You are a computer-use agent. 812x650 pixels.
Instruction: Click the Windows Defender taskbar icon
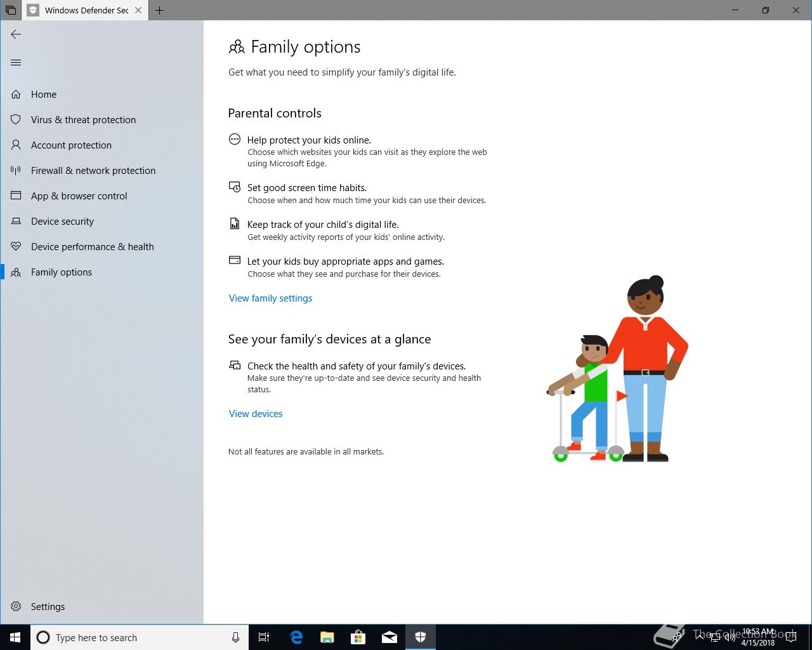tap(421, 637)
